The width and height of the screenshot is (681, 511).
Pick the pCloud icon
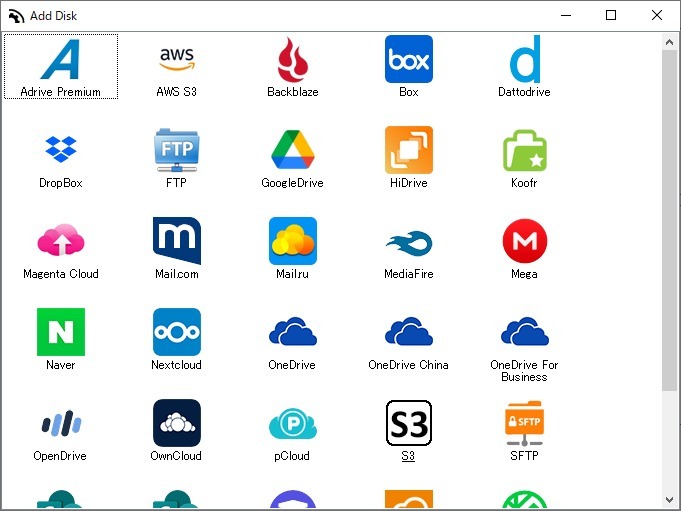click(293, 423)
